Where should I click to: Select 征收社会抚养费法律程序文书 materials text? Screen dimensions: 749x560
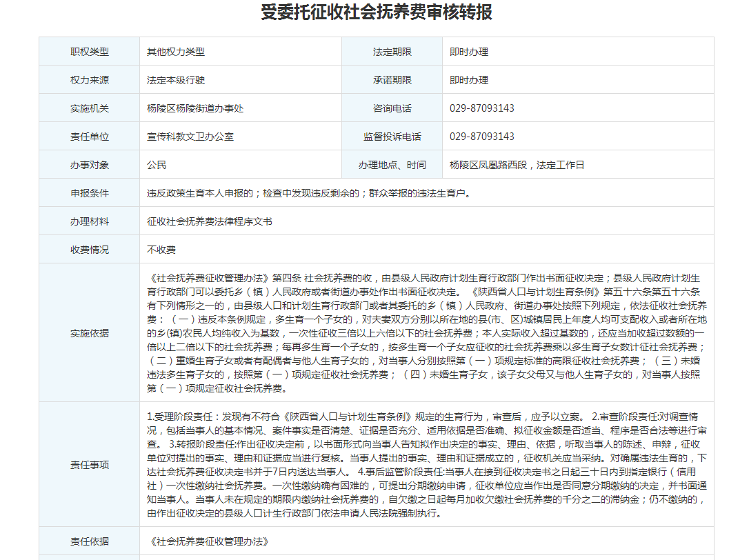pyautogui.click(x=210, y=221)
